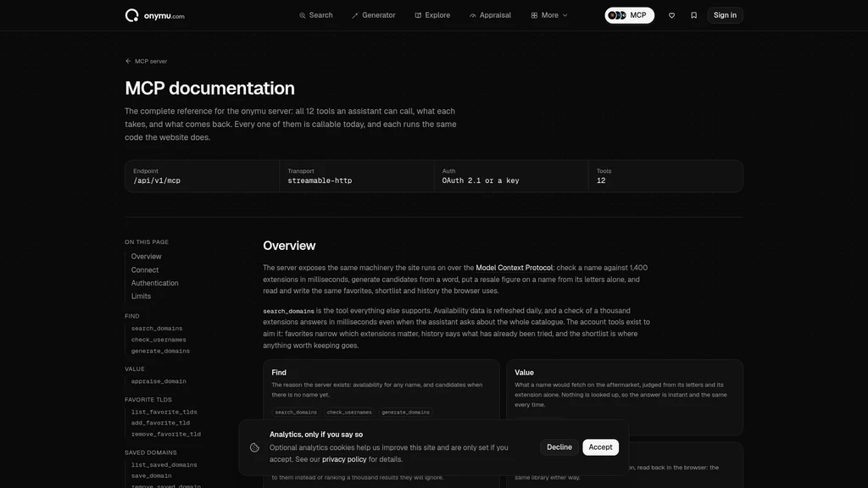Screen dimensions: 868x488
Task: Click generate_domains tag in Find card
Action: [x=406, y=413]
